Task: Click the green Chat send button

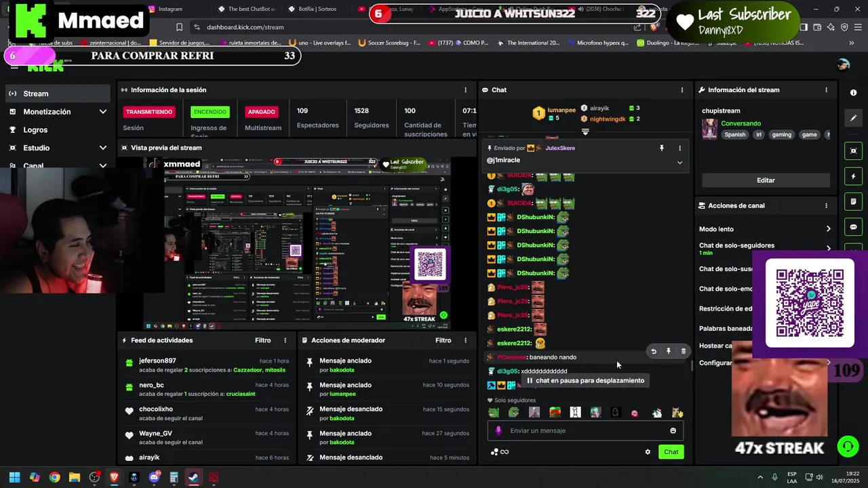Action: click(x=671, y=452)
